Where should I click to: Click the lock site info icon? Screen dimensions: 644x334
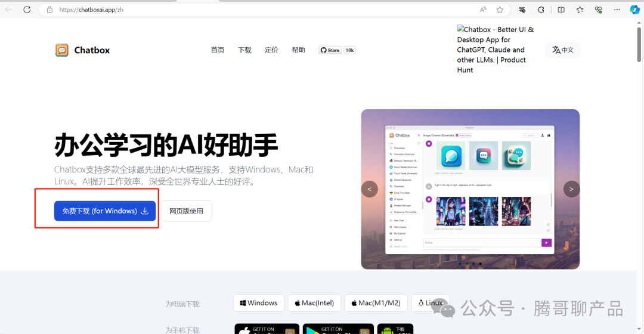[x=49, y=10]
